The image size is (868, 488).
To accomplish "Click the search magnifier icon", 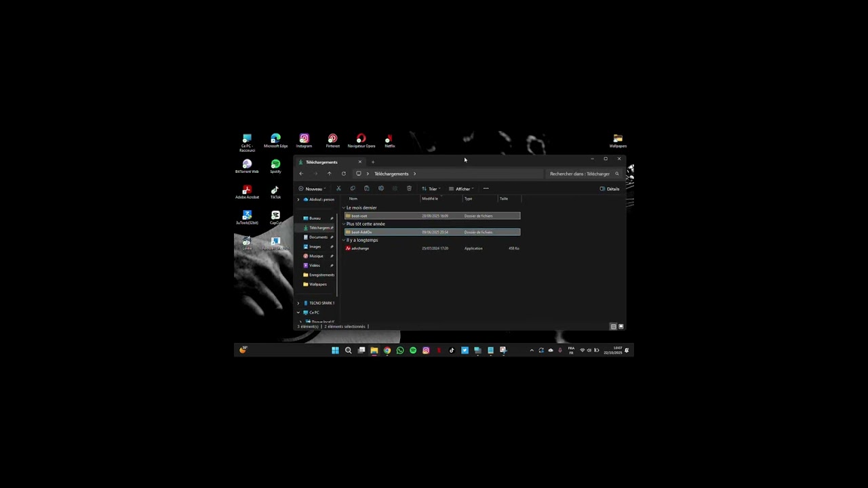I will [x=616, y=174].
